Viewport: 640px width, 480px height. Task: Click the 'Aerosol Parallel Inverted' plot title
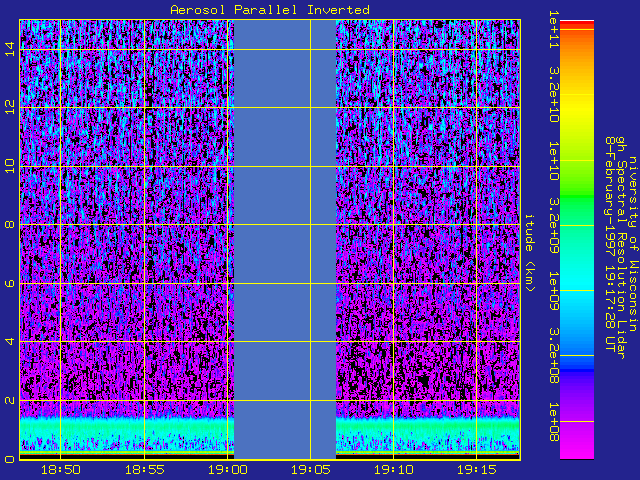click(270, 10)
